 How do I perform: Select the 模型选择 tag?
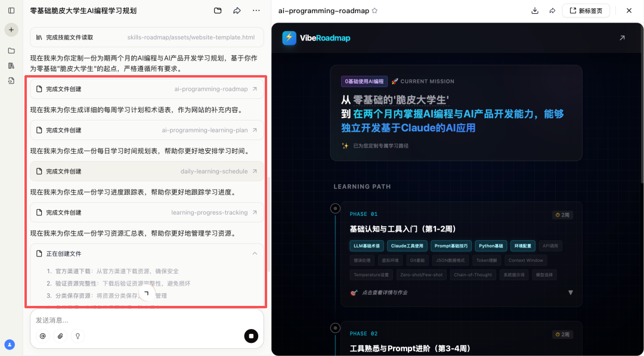click(544, 275)
